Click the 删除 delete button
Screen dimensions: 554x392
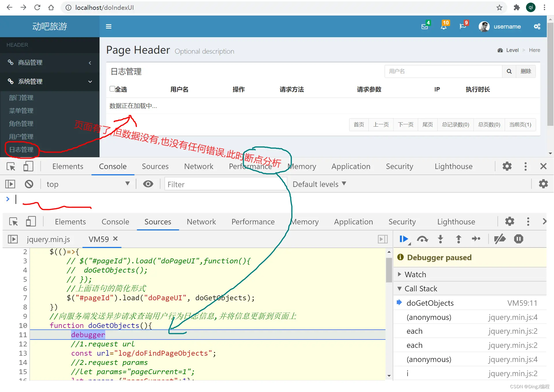point(526,71)
